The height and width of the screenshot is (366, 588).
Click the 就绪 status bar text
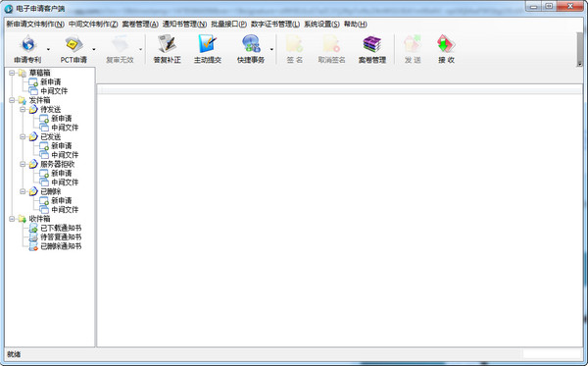14,354
